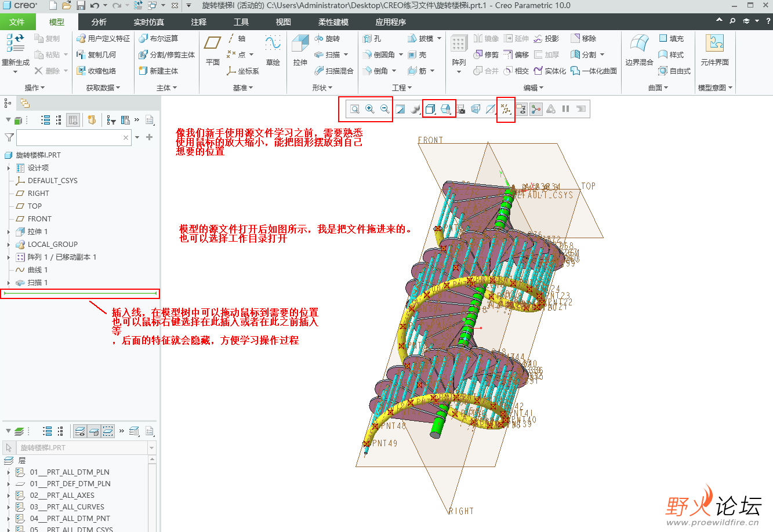Open the Datum (基准) group dropdown

(243, 88)
